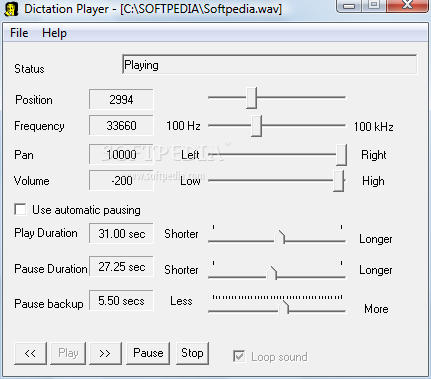Click the Left pan label
431x379 pixels.
[x=190, y=155]
